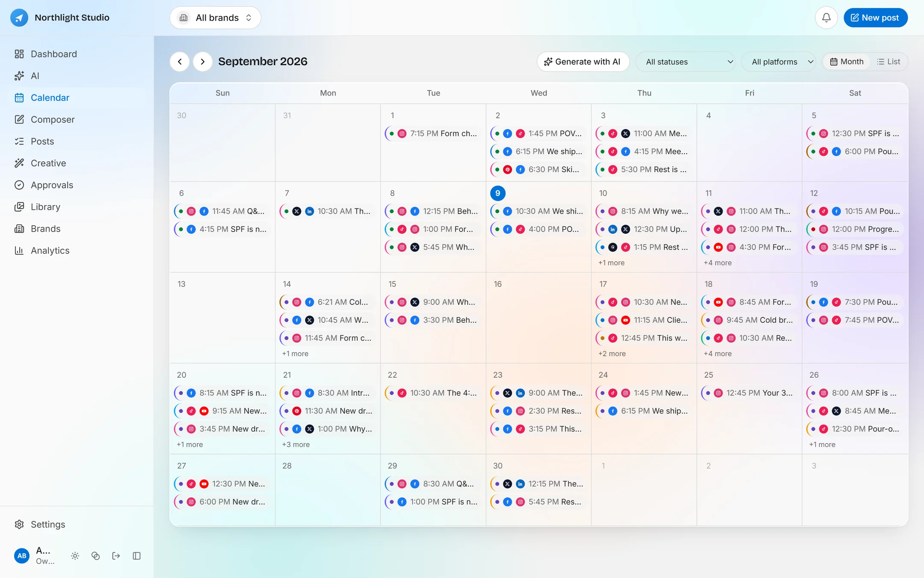The width and height of the screenshot is (924, 578).
Task: Click the AB user avatar
Action: click(x=22, y=556)
